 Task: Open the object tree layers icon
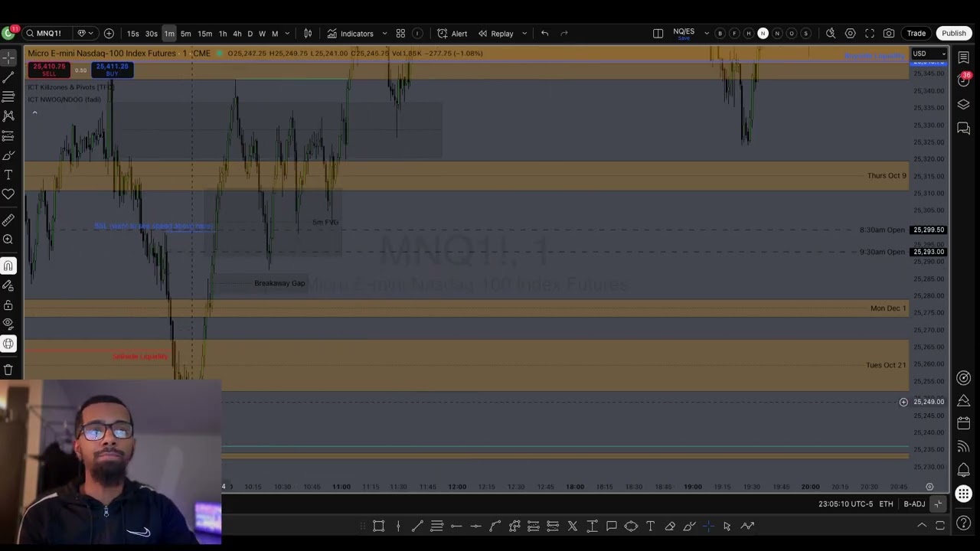point(963,105)
